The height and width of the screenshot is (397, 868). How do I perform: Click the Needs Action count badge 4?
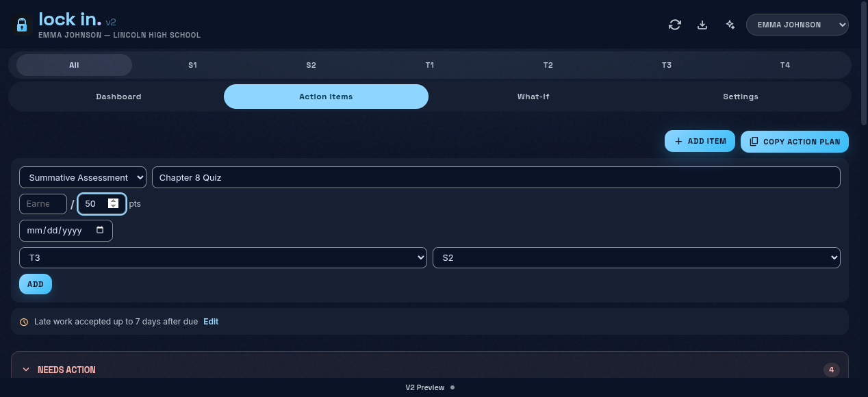tap(831, 370)
